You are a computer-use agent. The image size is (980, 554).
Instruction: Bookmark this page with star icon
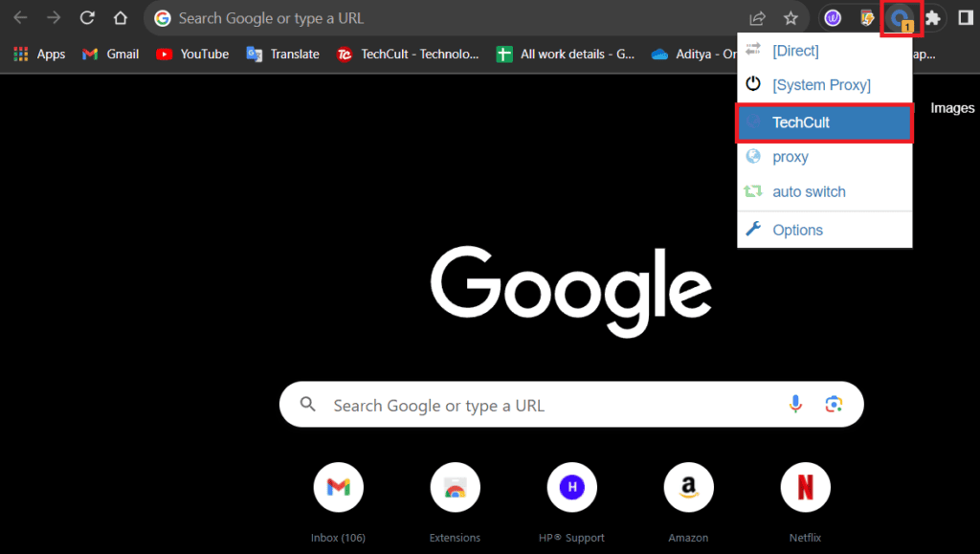(x=791, y=18)
